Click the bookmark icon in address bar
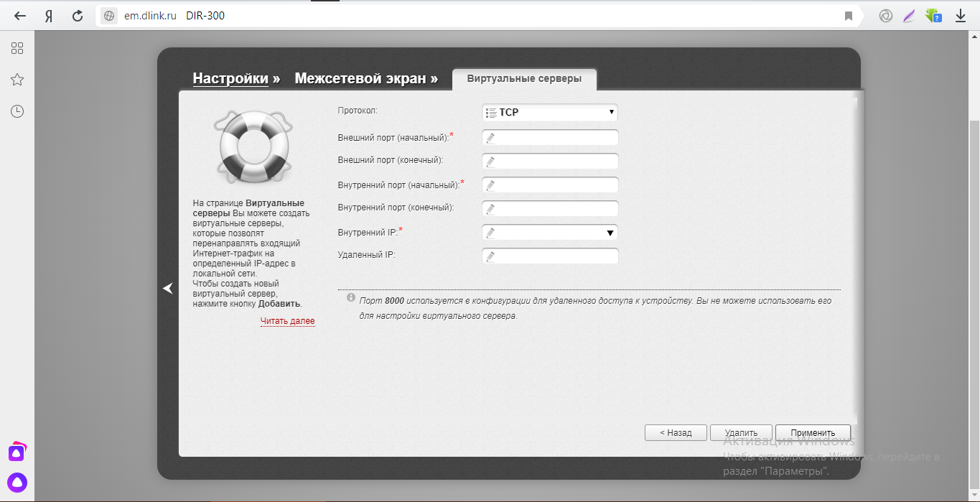Viewport: 980px width, 502px height. pos(849,16)
